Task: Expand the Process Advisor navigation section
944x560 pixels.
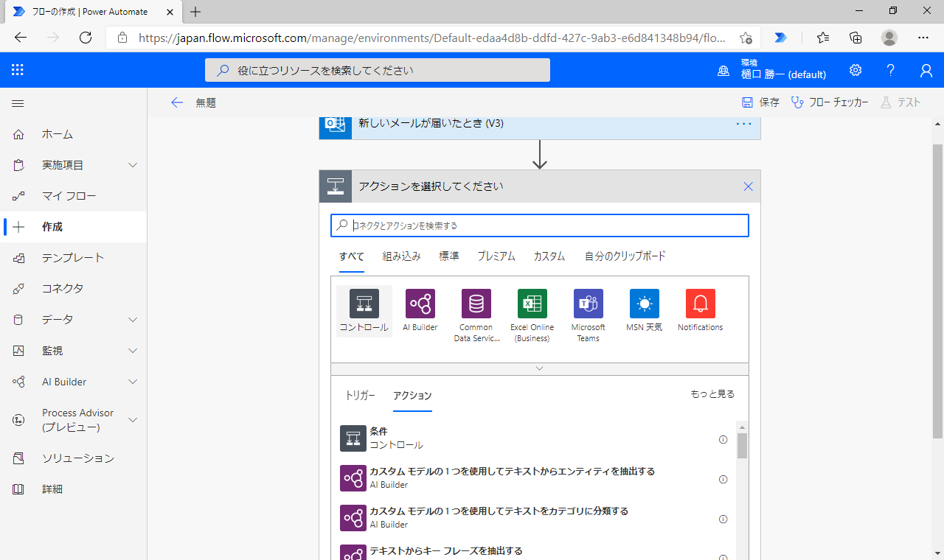Action: 133,420
